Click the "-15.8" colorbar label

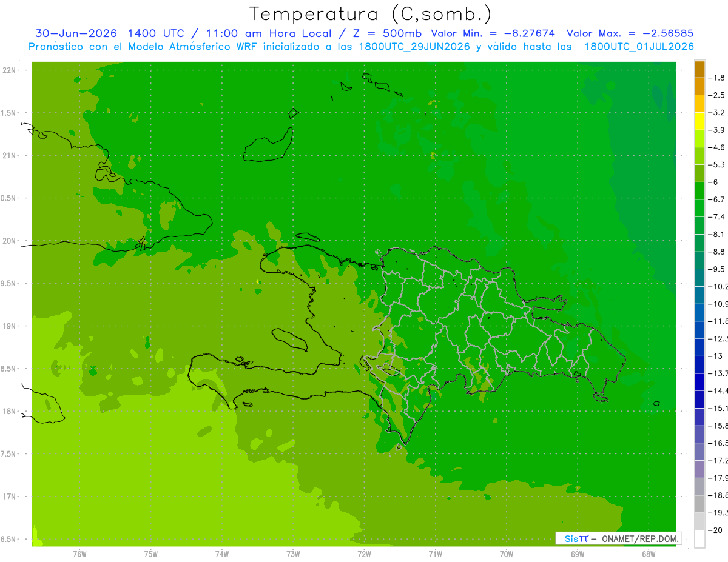pos(718,426)
